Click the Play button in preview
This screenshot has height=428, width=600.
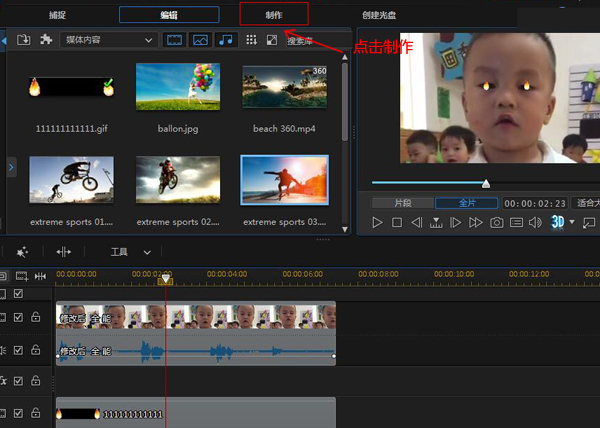[377, 223]
